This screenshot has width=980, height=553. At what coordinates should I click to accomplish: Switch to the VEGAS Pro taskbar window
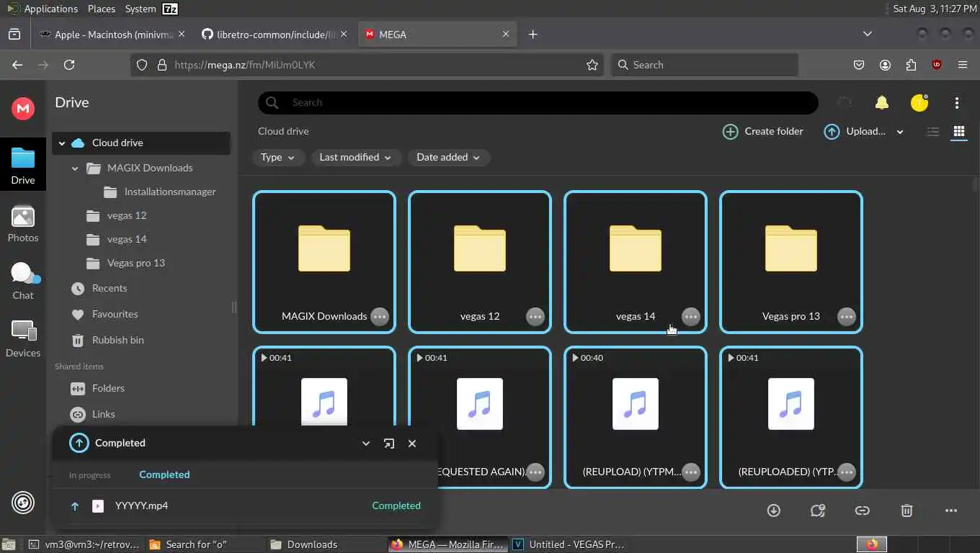pyautogui.click(x=569, y=544)
